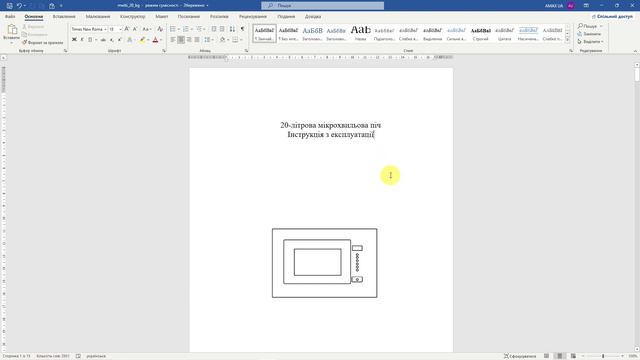640x360 pixels.
Task: Switch to Read Mode view icon
Action: tap(547, 356)
